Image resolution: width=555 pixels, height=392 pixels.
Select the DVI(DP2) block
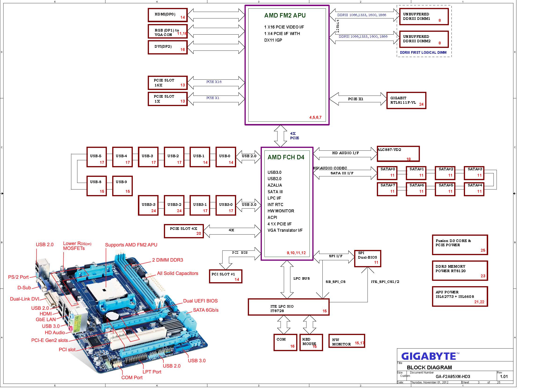(168, 47)
